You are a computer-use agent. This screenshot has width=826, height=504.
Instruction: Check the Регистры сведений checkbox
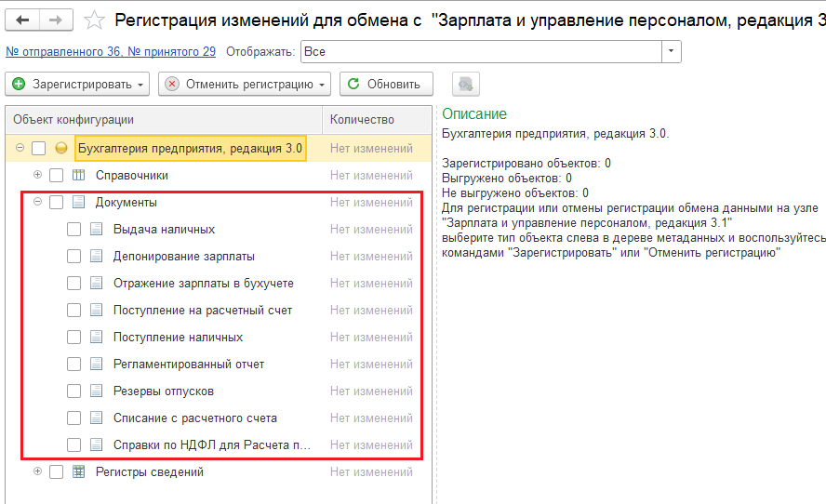click(x=57, y=471)
